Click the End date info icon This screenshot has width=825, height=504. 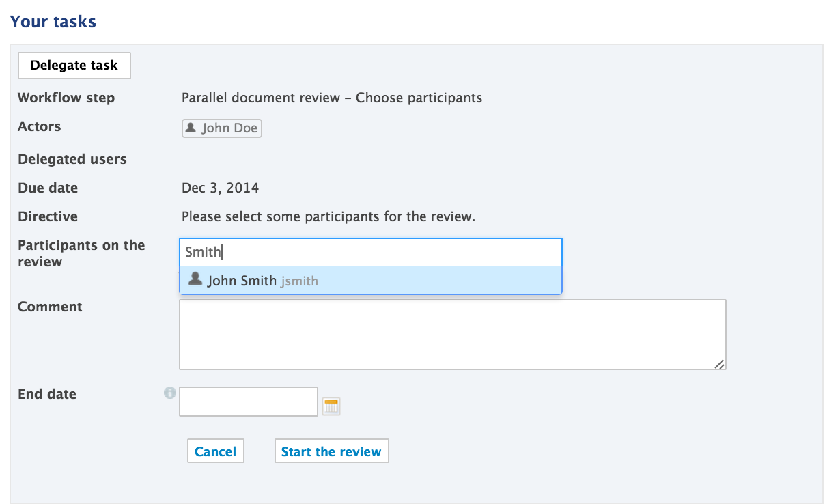[170, 393]
